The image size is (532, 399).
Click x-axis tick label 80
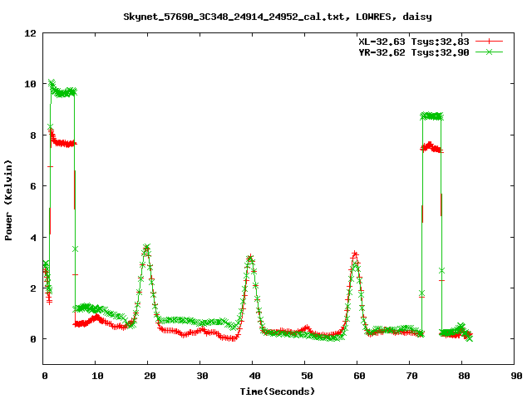[464, 376]
